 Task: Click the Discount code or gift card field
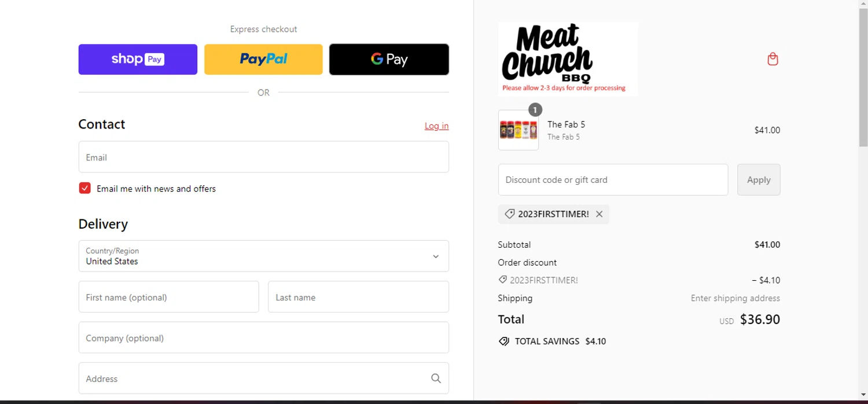coord(612,179)
